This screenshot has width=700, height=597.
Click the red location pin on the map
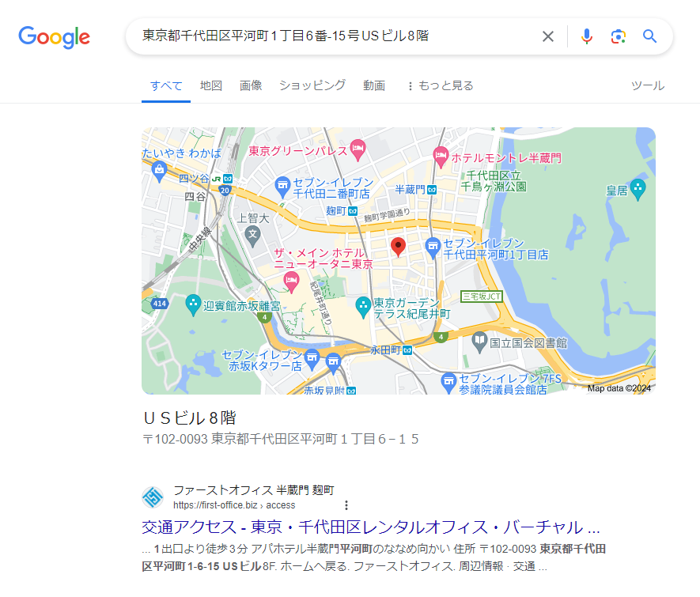tap(398, 247)
